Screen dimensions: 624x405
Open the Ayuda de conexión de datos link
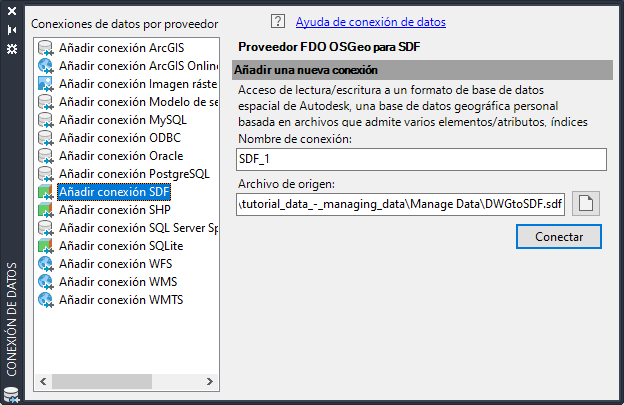tap(371, 21)
